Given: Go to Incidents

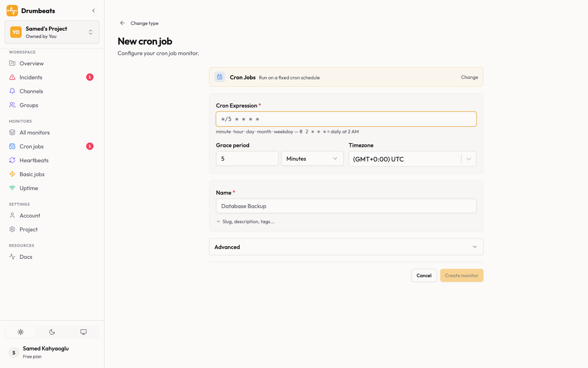Looking at the screenshot, I should pos(52,77).
